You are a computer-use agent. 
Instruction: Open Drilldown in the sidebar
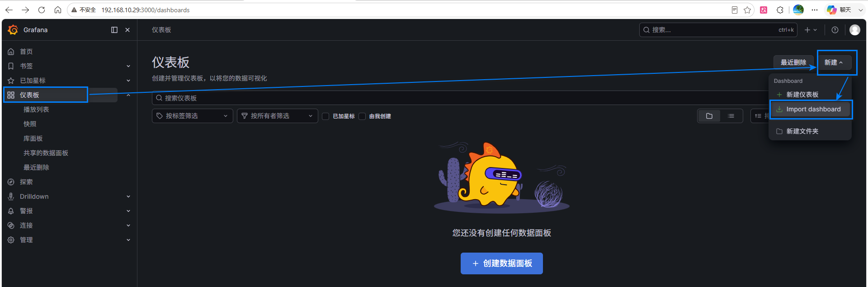(x=34, y=196)
